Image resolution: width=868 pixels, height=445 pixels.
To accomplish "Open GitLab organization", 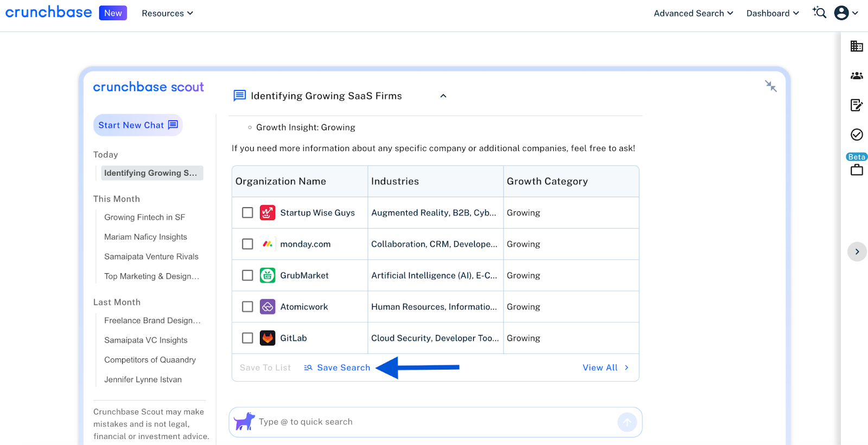I will [x=293, y=338].
